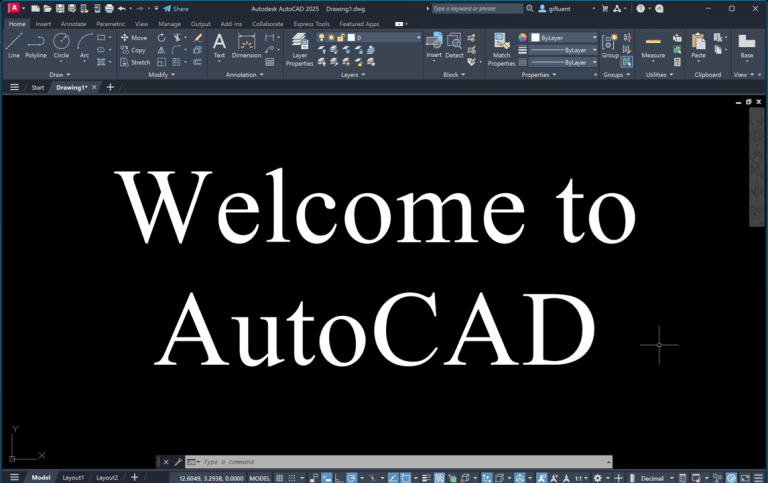Undo the last action
The image size is (768, 483).
pyautogui.click(x=122, y=8)
